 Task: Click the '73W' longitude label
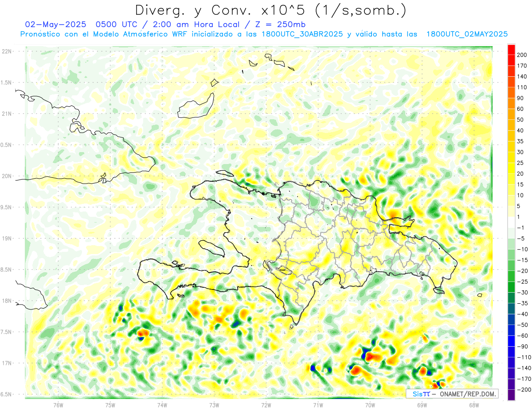(214, 405)
